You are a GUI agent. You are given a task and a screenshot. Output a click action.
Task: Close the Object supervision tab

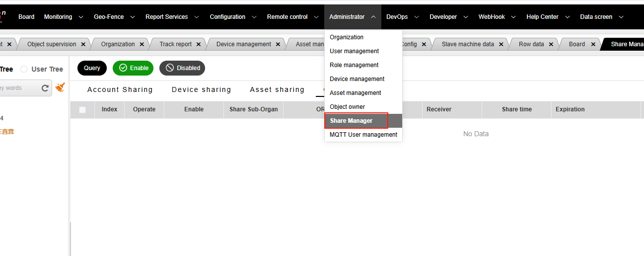[x=83, y=44]
